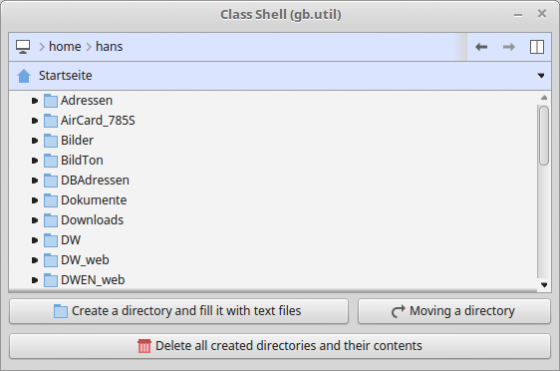
Task: Navigate to home in the breadcrumb path
Action: [x=65, y=47]
